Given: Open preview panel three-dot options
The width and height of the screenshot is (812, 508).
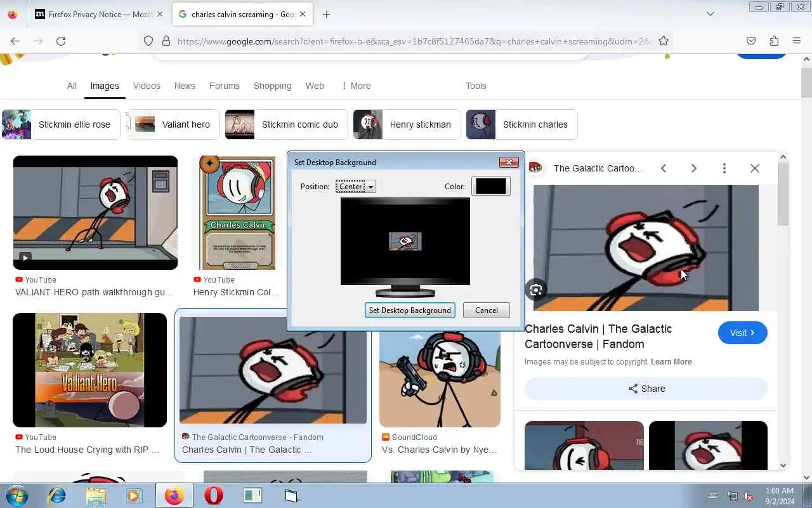Looking at the screenshot, I should (x=724, y=168).
